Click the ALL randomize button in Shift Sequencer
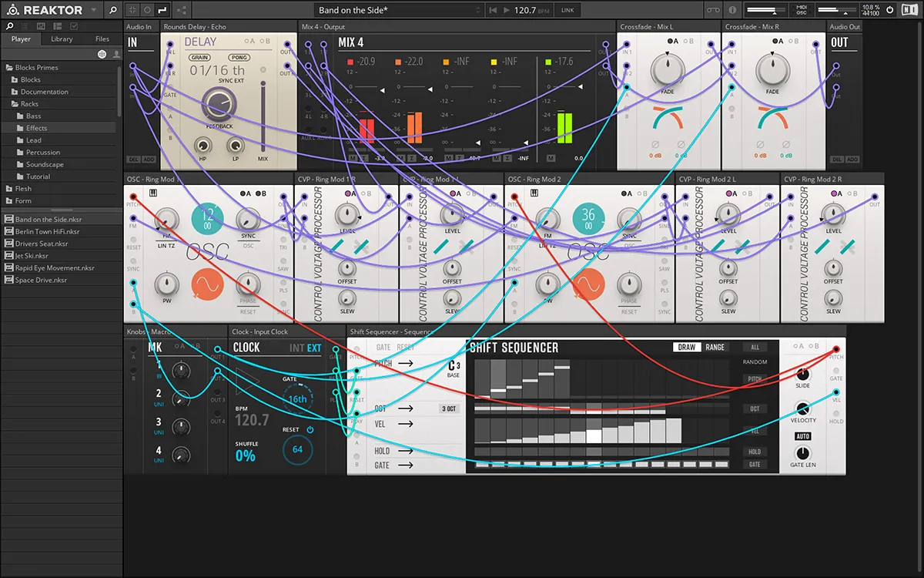The width and height of the screenshot is (924, 578). [x=755, y=348]
